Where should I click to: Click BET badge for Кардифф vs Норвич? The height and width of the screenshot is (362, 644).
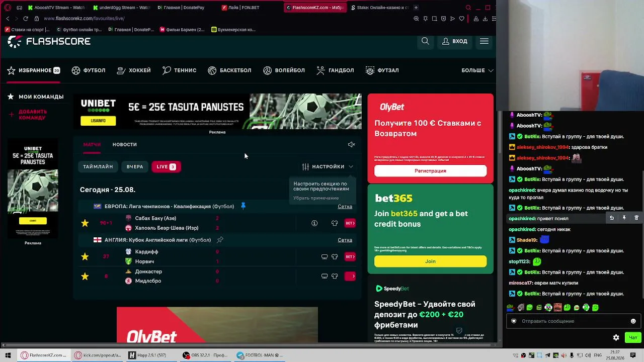click(350, 256)
